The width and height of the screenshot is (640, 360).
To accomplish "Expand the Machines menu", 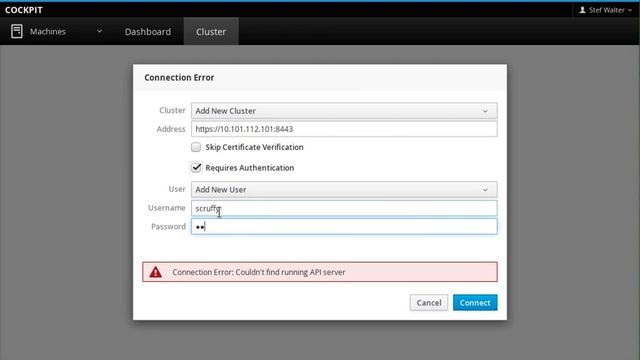I will [57, 31].
